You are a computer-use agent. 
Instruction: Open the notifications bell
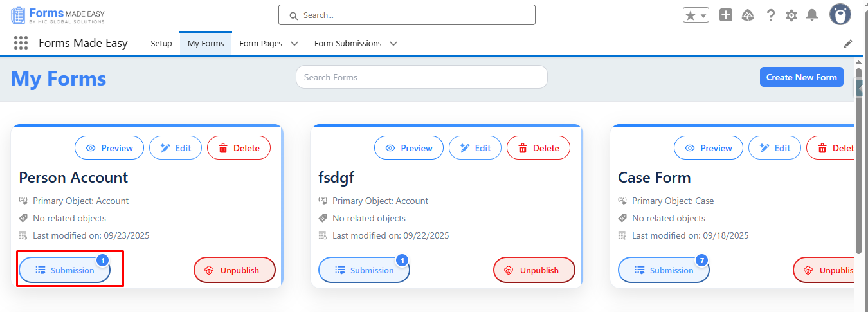[812, 15]
